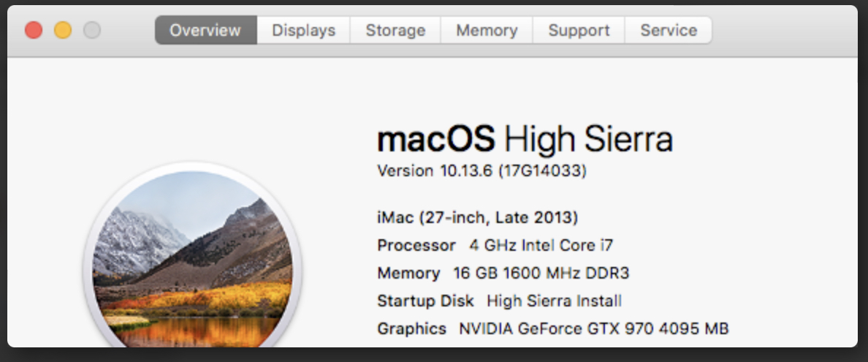This screenshot has width=868, height=362.
Task: Click the NVIDIA GeForce GTX 970 graphics value
Action: coord(593,328)
